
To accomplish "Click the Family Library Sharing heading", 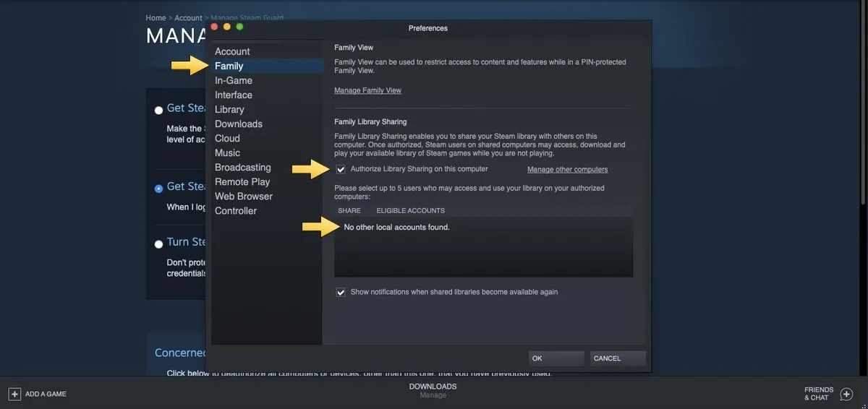I will click(x=370, y=122).
